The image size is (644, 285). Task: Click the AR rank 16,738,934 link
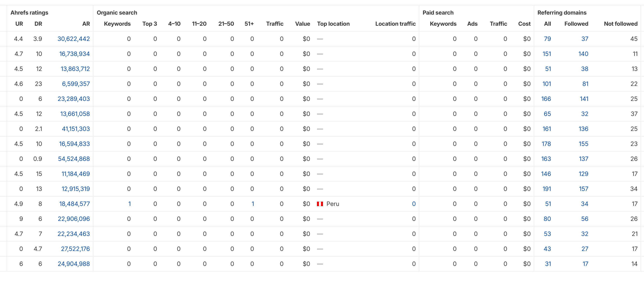(x=74, y=54)
